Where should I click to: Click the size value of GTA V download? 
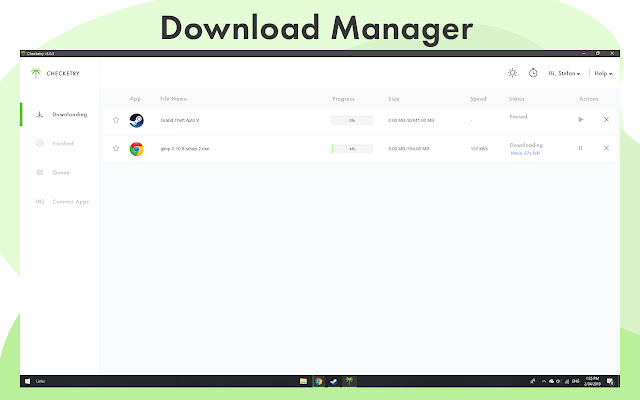coord(411,120)
